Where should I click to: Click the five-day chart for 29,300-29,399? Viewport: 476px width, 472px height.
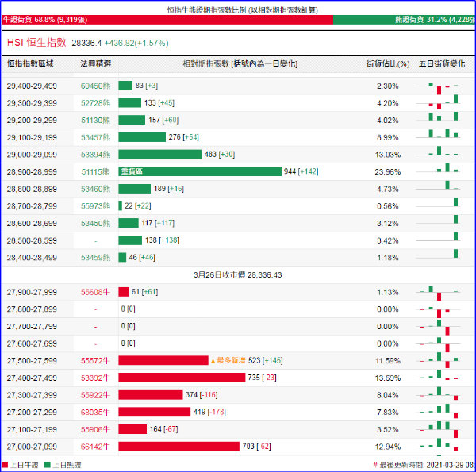pyautogui.click(x=439, y=102)
